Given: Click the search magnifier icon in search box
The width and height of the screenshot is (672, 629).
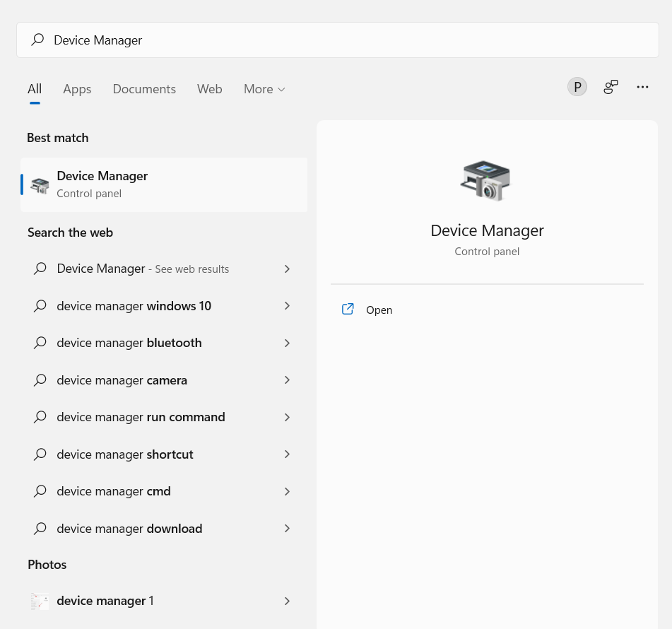Looking at the screenshot, I should point(37,40).
